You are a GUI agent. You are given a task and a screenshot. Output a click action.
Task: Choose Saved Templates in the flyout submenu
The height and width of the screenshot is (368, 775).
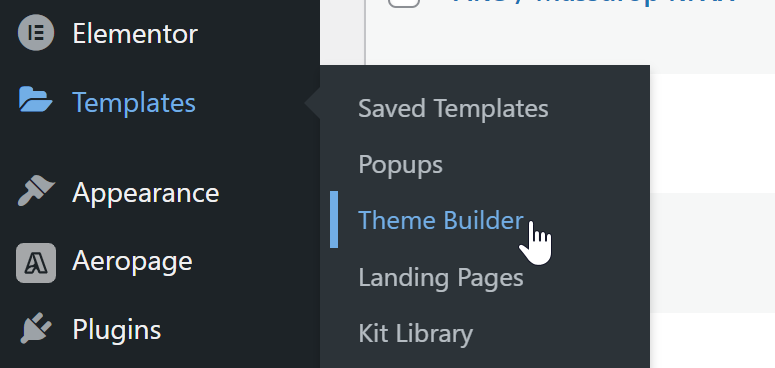(453, 108)
